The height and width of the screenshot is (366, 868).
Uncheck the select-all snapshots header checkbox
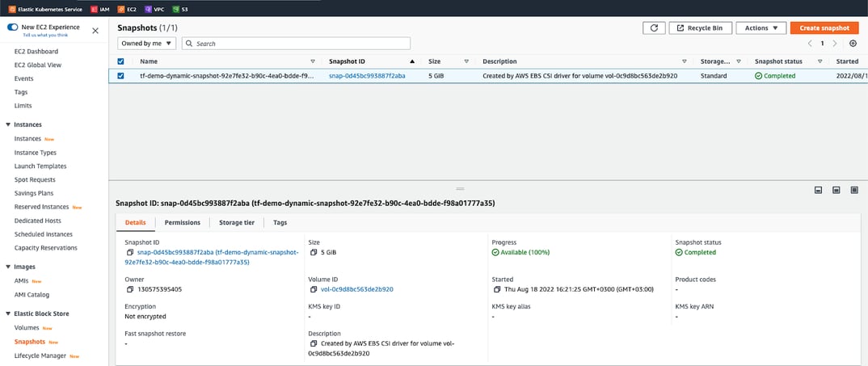[120, 61]
